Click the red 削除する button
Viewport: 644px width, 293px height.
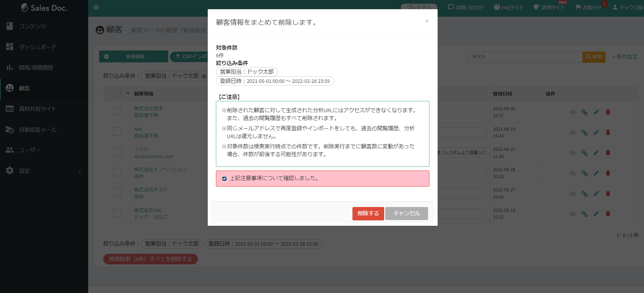[x=368, y=214]
